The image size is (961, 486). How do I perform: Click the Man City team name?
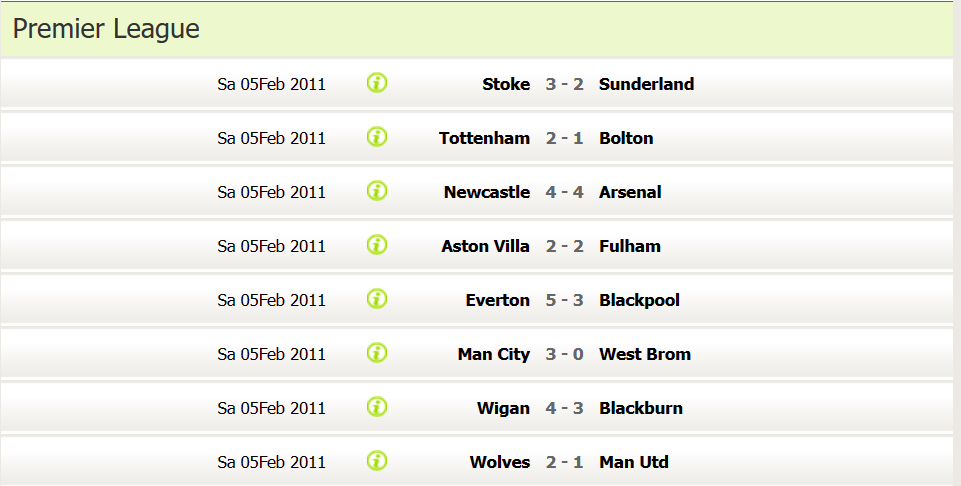pyautogui.click(x=493, y=354)
